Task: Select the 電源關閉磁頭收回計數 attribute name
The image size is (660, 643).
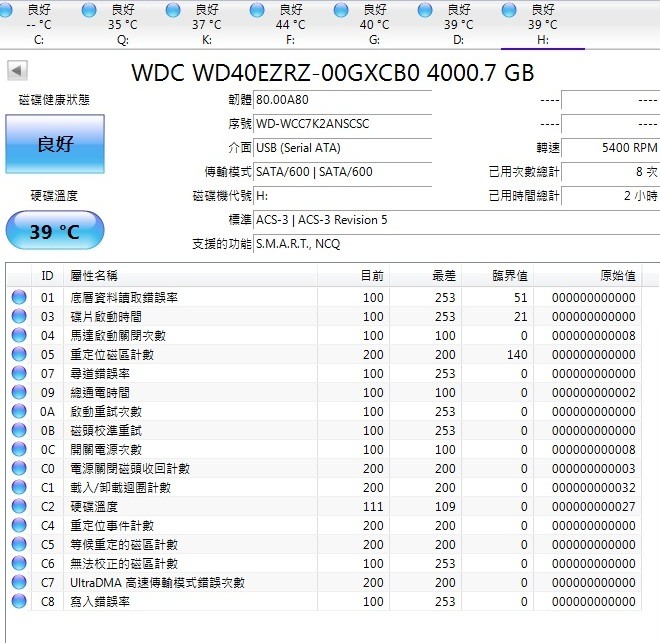Action: pyautogui.click(x=130, y=468)
